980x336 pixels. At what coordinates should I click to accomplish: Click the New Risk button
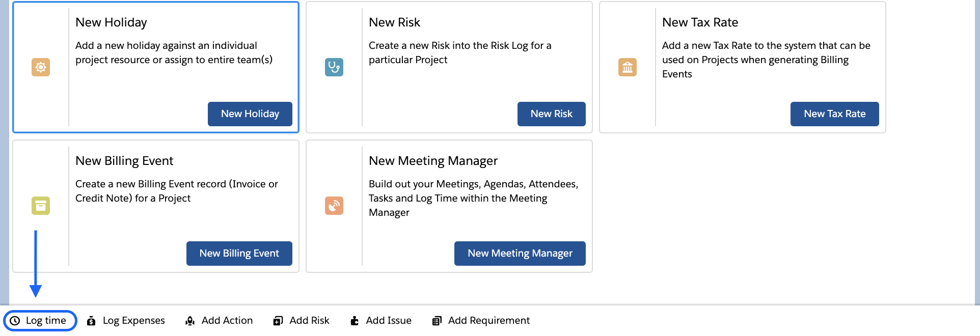[x=551, y=114]
